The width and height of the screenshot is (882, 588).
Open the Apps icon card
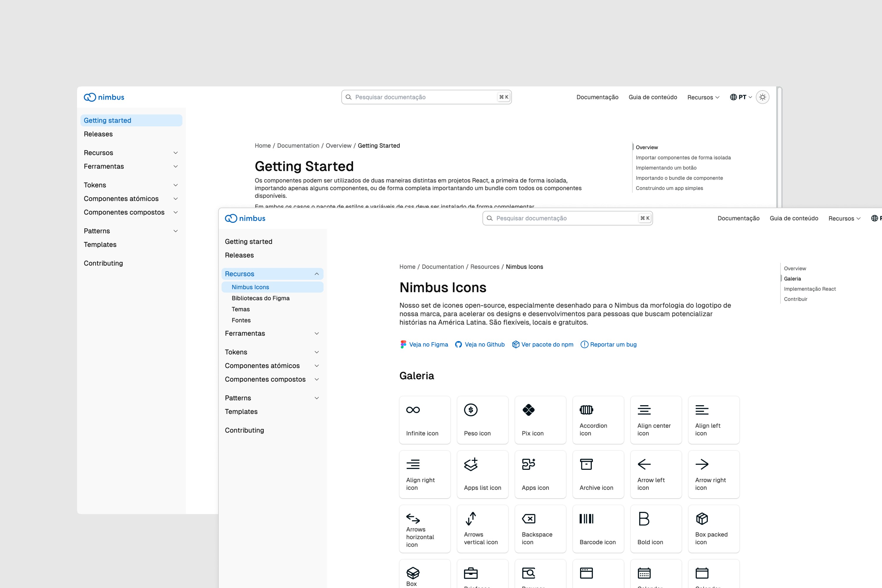tap(540, 475)
